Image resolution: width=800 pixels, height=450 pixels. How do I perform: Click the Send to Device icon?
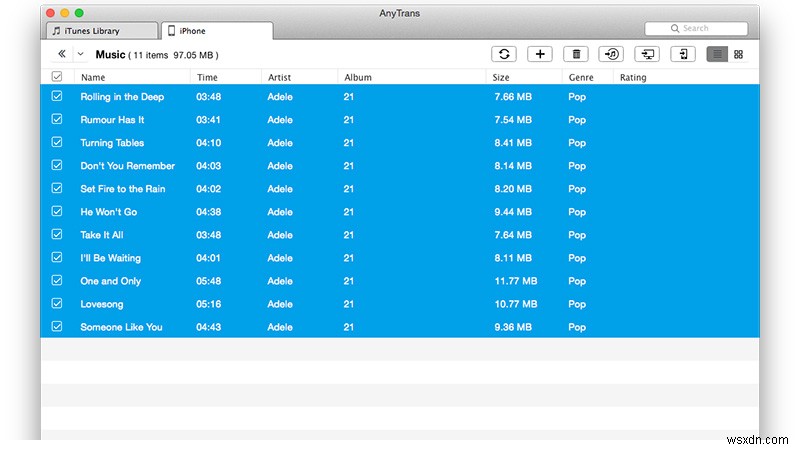tap(683, 54)
